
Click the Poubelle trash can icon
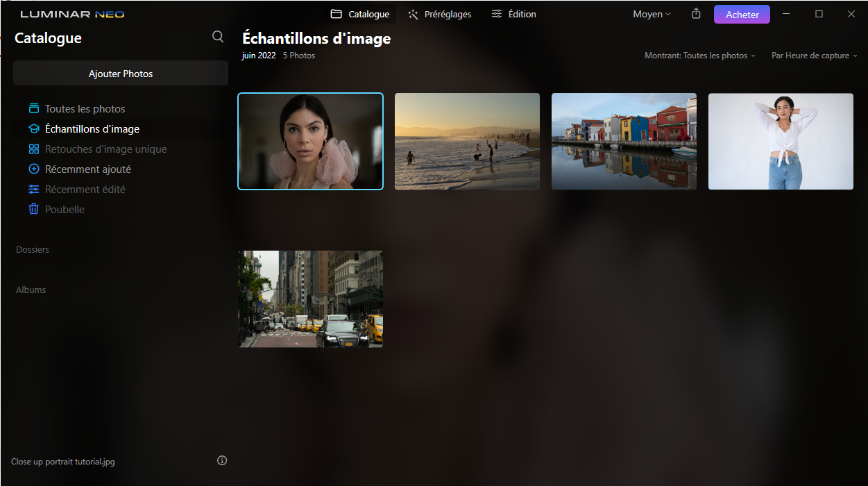pyautogui.click(x=34, y=209)
